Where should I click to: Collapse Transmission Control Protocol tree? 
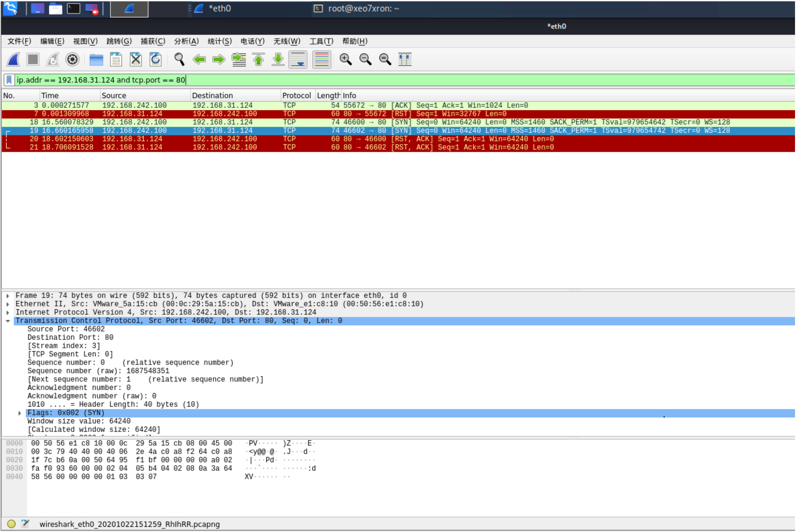pos(8,321)
